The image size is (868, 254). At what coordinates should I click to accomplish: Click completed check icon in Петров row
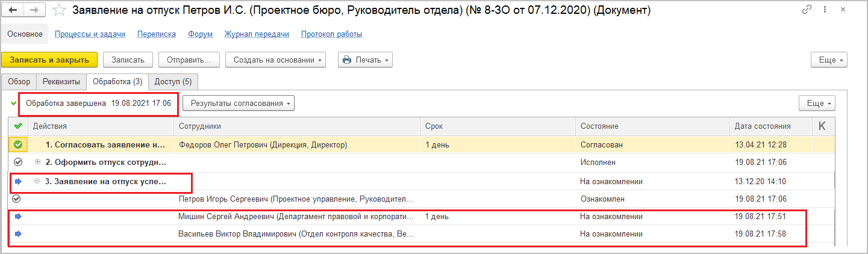pos(17,199)
